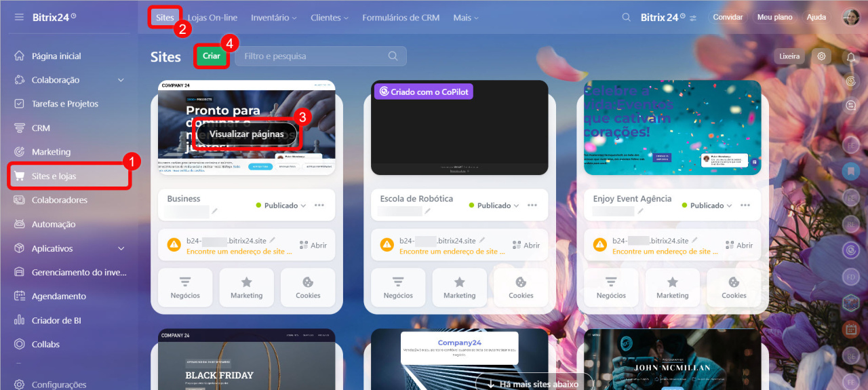Open more options for Enjoy Event Agência
This screenshot has width=868, height=390.
[745, 206]
